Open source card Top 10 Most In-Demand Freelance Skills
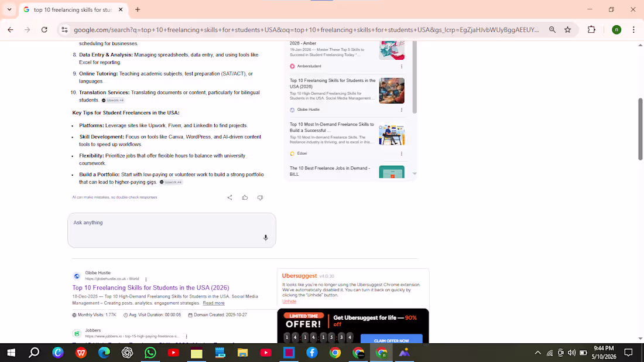 tap(332, 127)
